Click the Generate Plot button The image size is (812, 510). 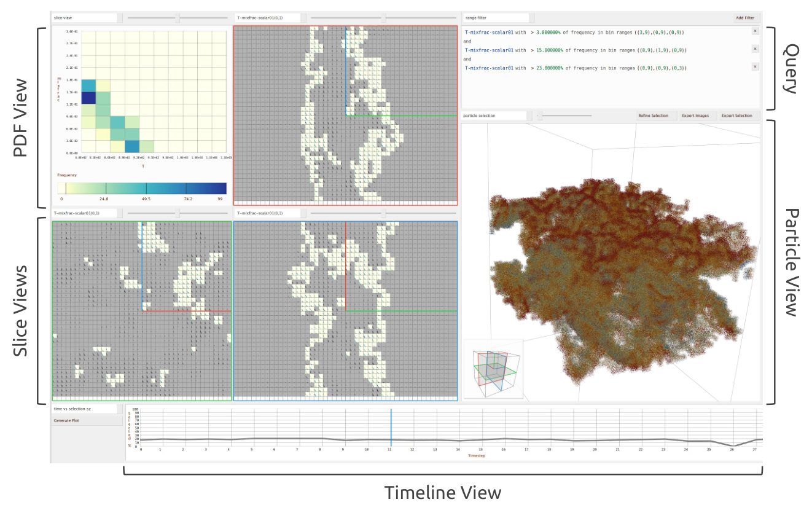click(x=87, y=421)
